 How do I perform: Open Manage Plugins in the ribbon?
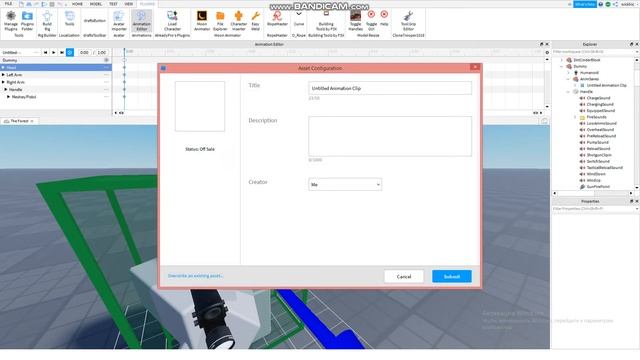[11, 21]
